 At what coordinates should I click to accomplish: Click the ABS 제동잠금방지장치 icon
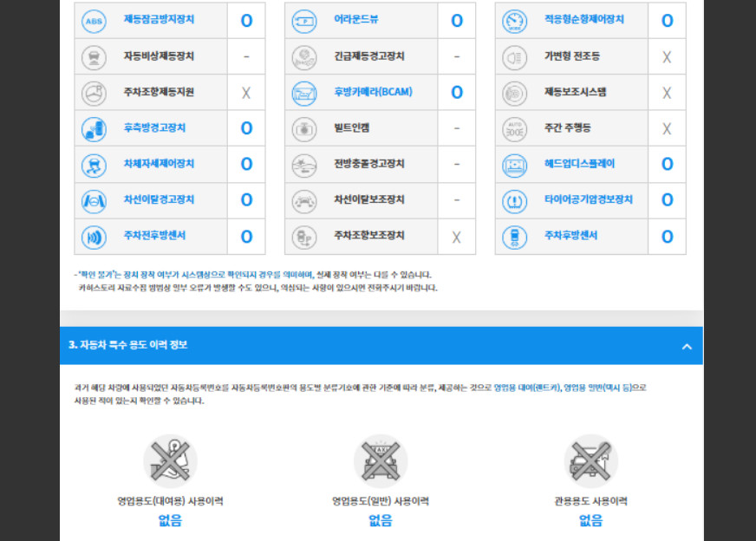pos(94,21)
